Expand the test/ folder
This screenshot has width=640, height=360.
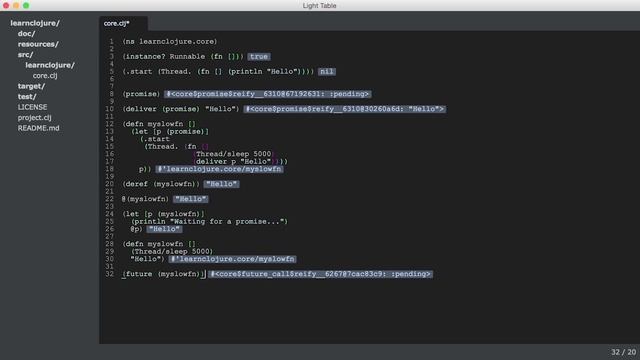[27, 97]
